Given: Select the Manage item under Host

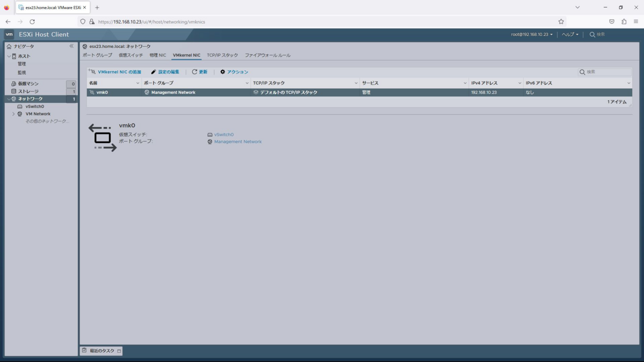Looking at the screenshot, I should [x=21, y=64].
